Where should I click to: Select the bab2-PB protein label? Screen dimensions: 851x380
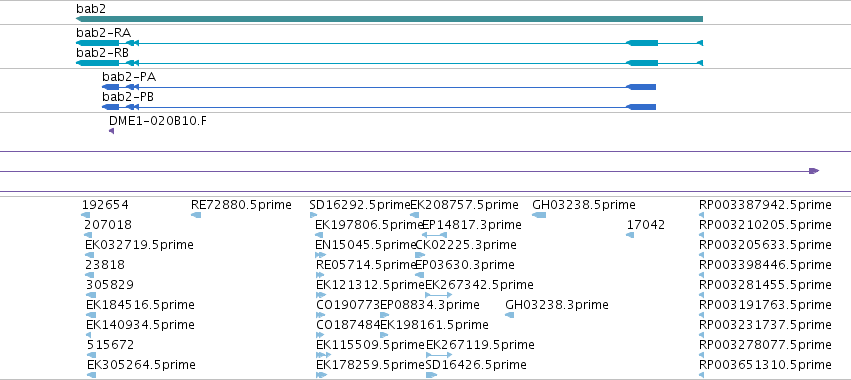point(128,97)
